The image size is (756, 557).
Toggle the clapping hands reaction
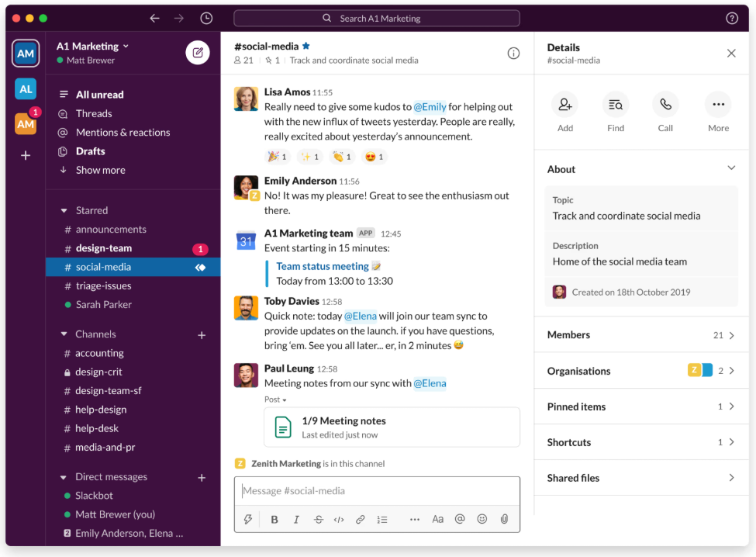coord(342,157)
